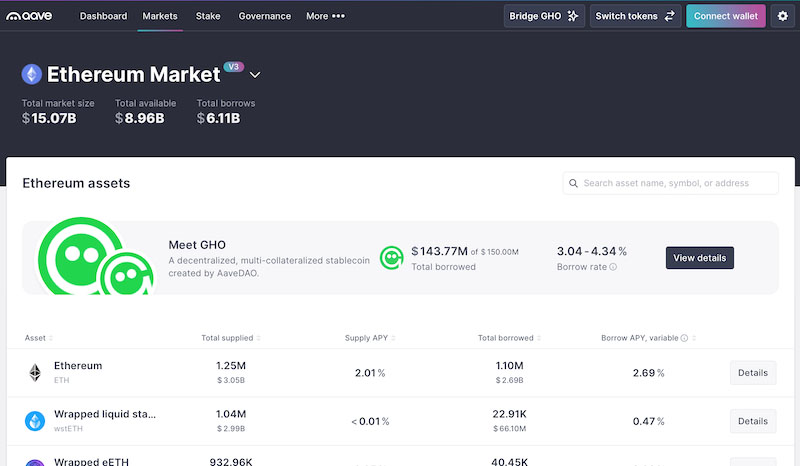Sort by Supply APY column
The width and height of the screenshot is (800, 466).
tap(370, 338)
